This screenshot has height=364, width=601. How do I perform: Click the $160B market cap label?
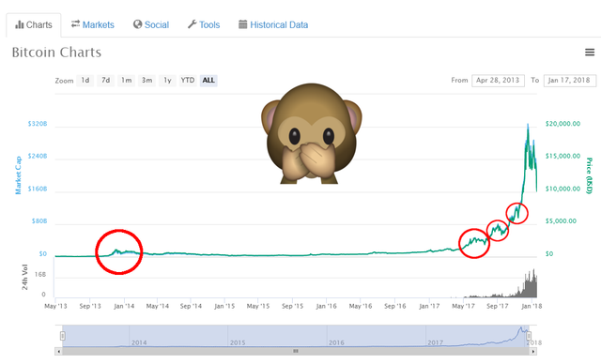coord(38,189)
